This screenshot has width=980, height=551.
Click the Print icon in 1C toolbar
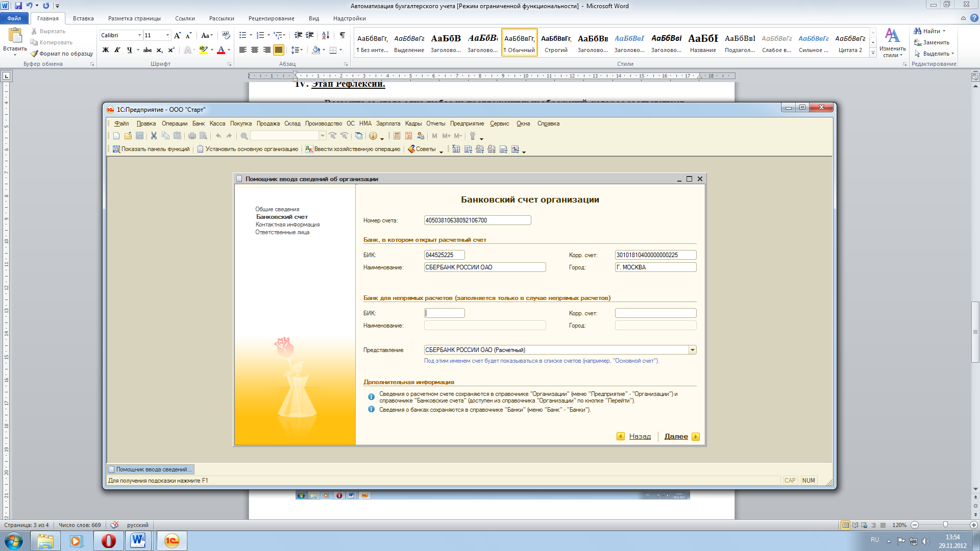[x=192, y=136]
